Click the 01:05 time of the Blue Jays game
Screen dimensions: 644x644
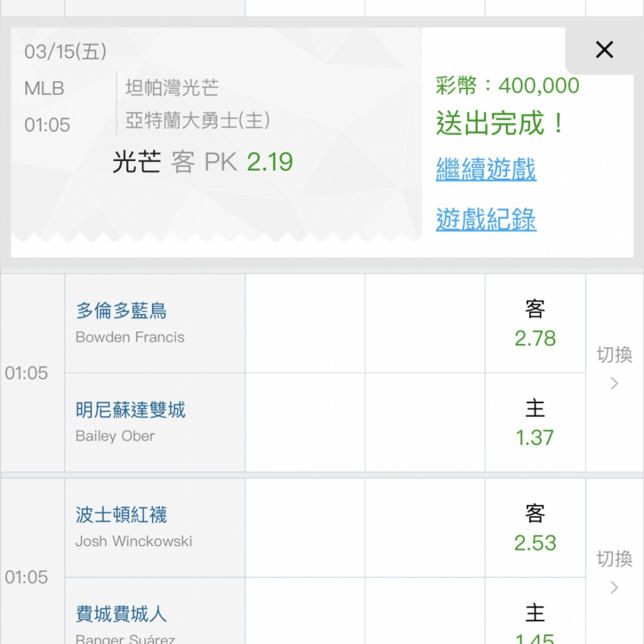click(26, 374)
